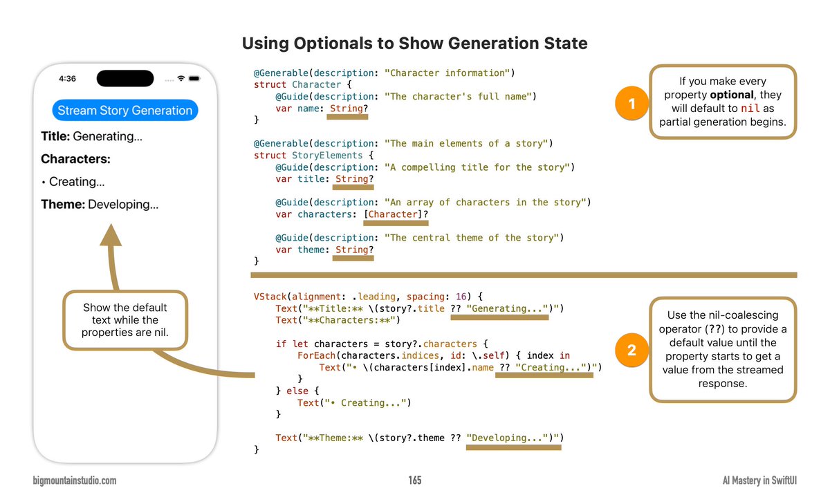
Task: Click 'The central theme of the story' guide line
Action: pos(419,238)
